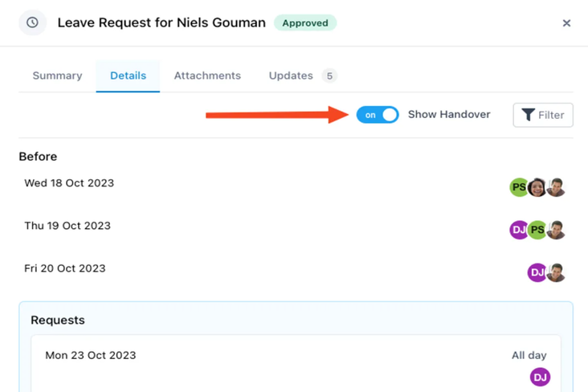Switch to the Summary tab
The height and width of the screenshot is (392, 588).
pyautogui.click(x=57, y=76)
